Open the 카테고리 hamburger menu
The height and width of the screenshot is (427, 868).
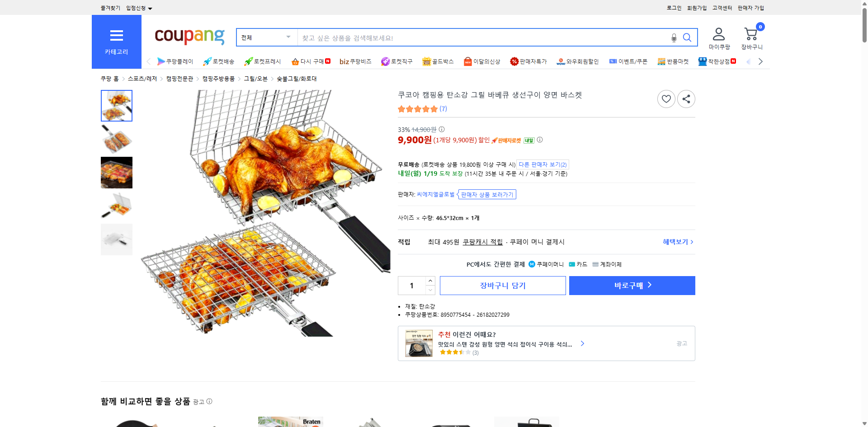[116, 36]
